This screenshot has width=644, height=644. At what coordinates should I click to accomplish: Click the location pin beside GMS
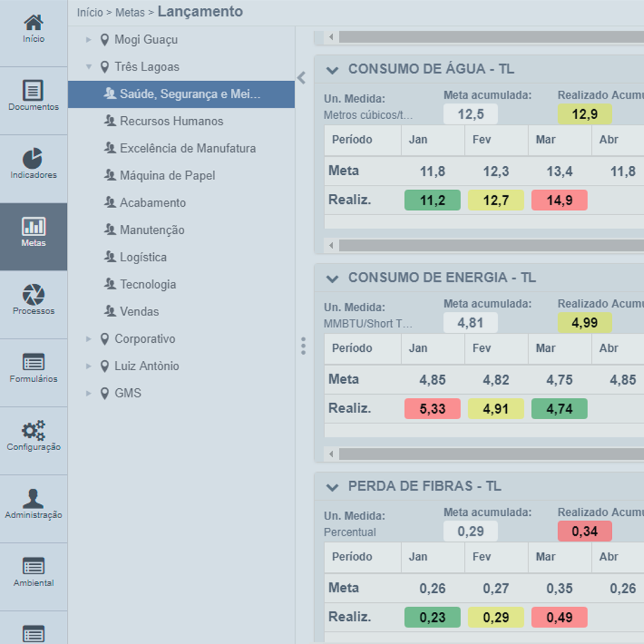pyautogui.click(x=105, y=393)
